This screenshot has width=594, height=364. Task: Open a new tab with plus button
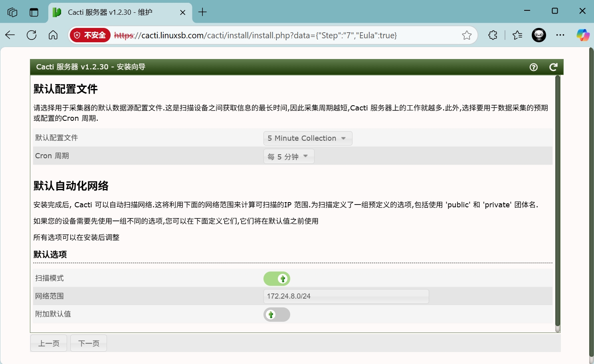(x=202, y=12)
